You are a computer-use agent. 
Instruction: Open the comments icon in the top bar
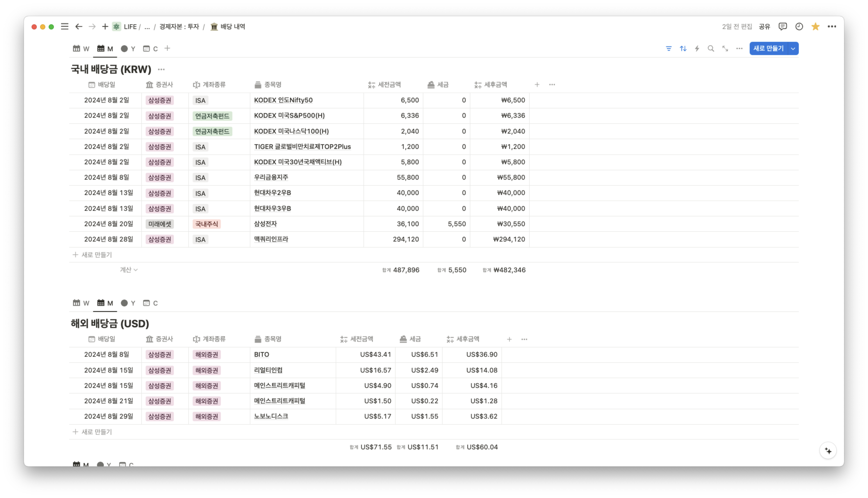(x=782, y=27)
